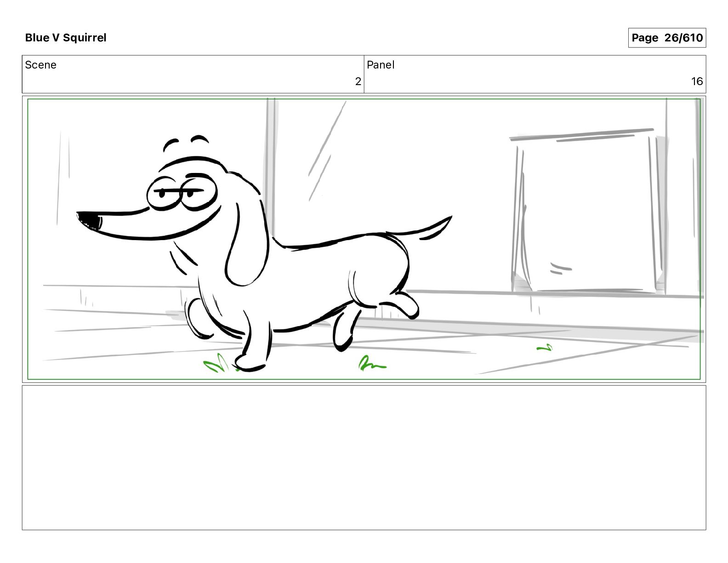Click the 'Scene' label
This screenshot has width=728, height=563.
point(40,65)
